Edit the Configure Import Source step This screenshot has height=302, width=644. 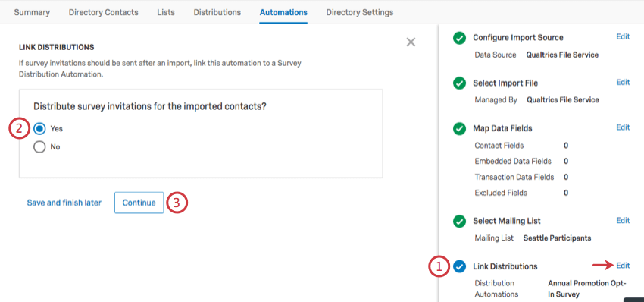point(623,36)
